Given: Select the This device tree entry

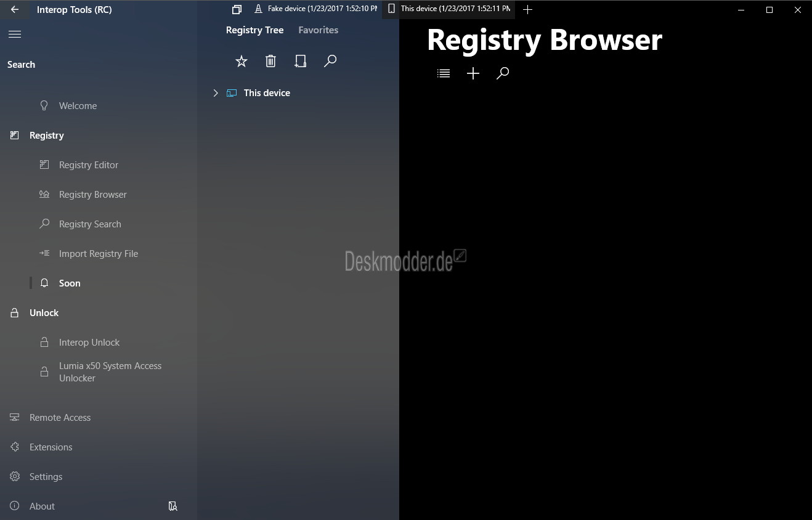Looking at the screenshot, I should click(267, 93).
